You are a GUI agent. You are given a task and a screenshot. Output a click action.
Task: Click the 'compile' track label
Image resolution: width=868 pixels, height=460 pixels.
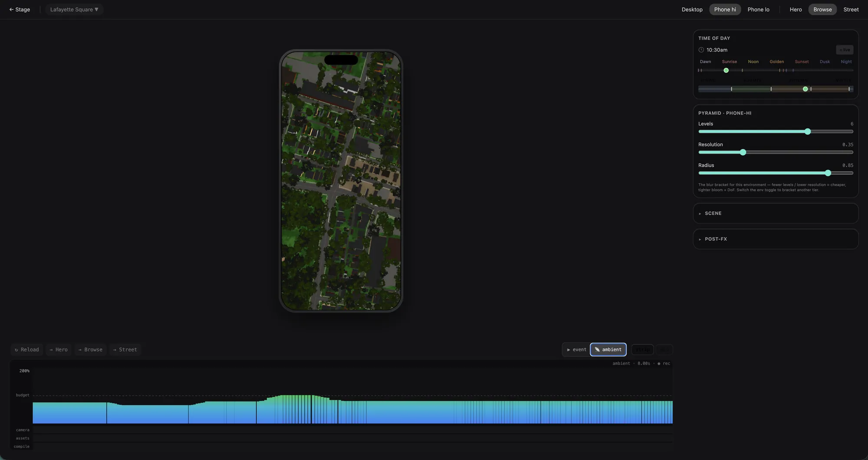coord(21,447)
